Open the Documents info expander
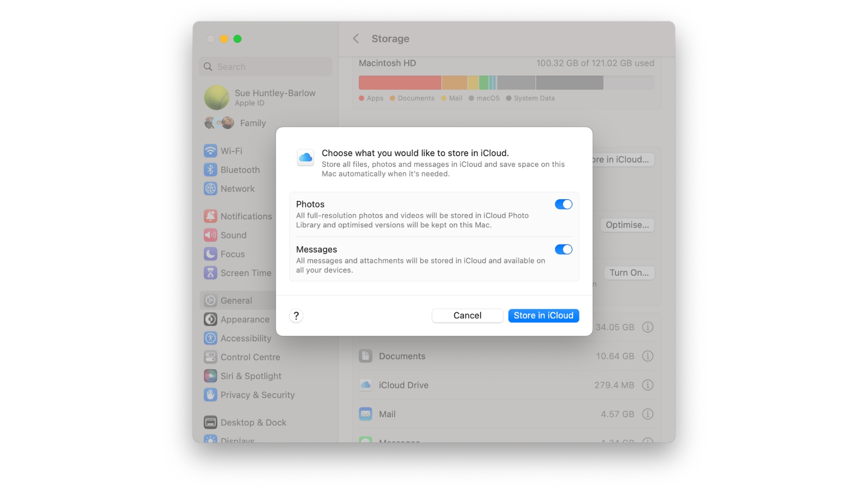The image size is (868, 488). [647, 356]
